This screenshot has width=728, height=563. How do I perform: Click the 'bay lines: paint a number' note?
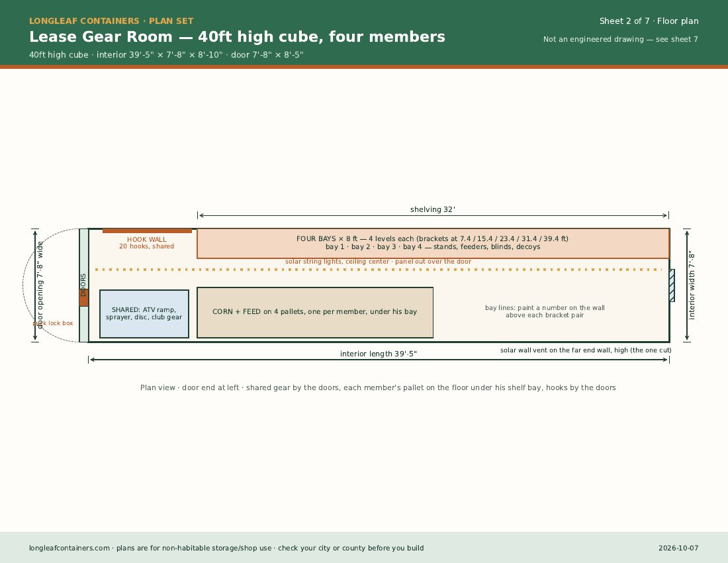[x=545, y=311]
